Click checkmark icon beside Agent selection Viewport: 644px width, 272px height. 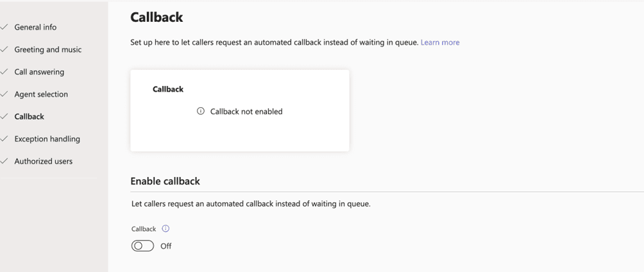click(4, 94)
